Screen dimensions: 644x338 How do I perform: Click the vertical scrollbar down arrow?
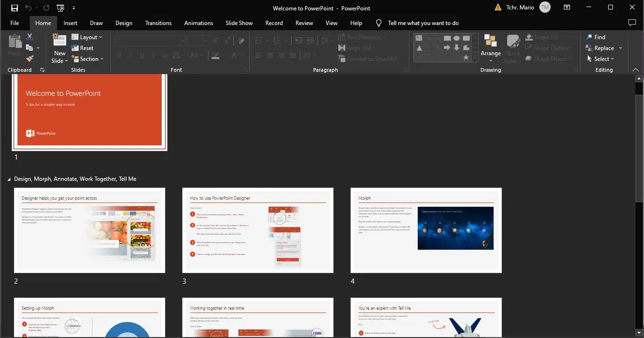click(639, 334)
